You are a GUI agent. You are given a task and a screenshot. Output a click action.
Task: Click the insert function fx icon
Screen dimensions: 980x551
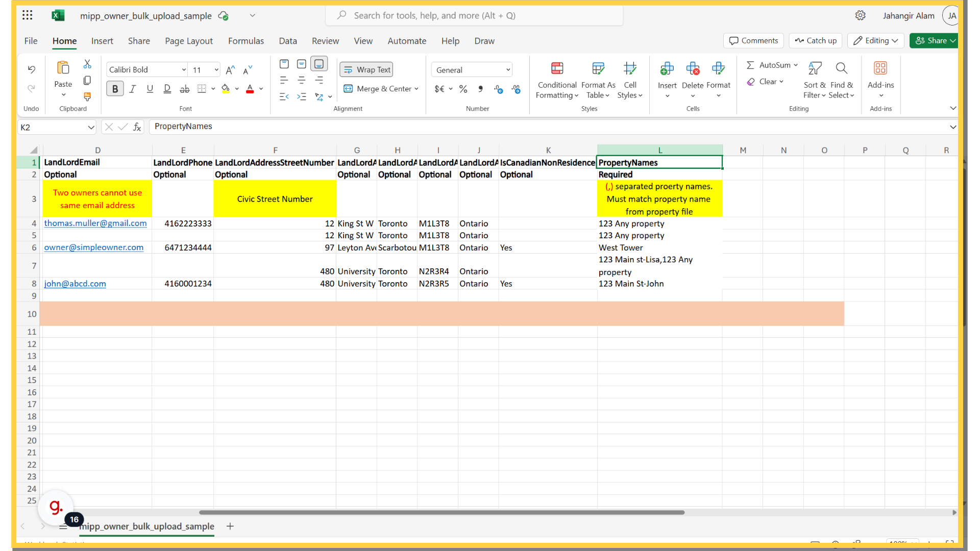[x=137, y=127]
